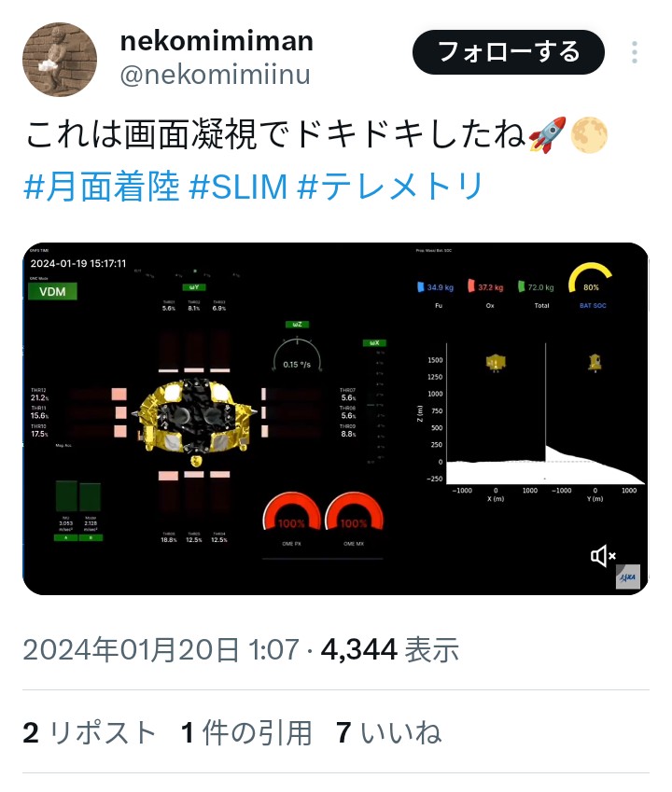View the 7 いいね likes list
Screen dimensions: 672x792
point(388,733)
